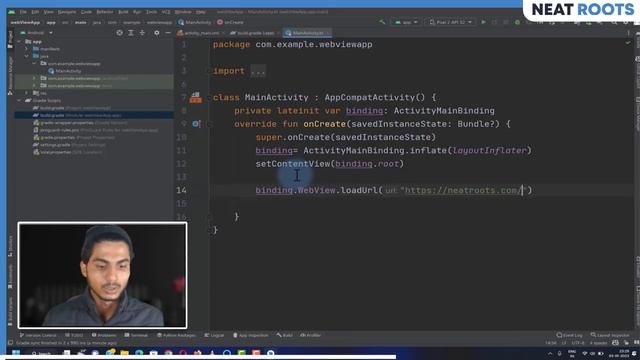
Task: Open the Edit menu
Action: (35, 12)
